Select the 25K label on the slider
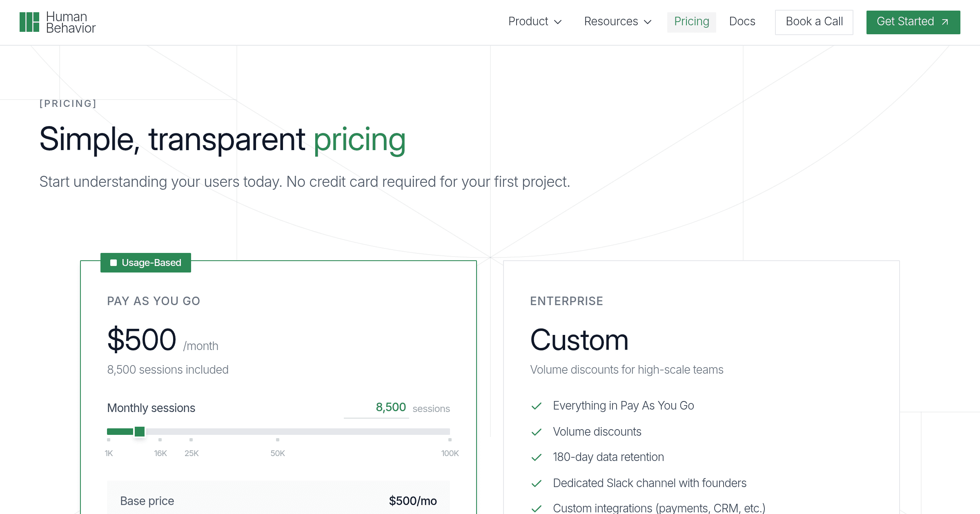The height and width of the screenshot is (514, 980). click(192, 454)
